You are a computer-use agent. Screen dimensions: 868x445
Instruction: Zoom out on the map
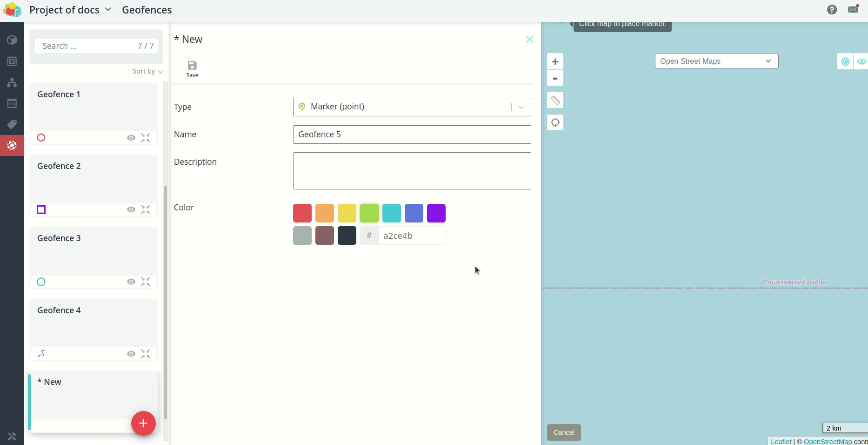[x=555, y=78]
